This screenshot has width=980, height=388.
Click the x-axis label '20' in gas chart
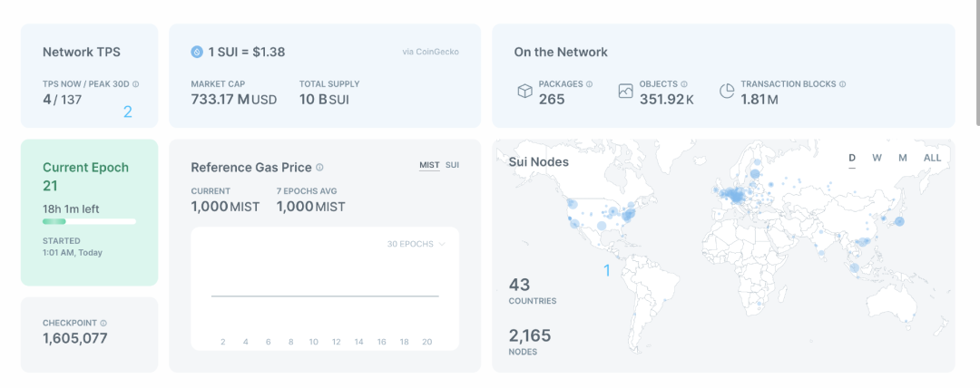point(427,342)
